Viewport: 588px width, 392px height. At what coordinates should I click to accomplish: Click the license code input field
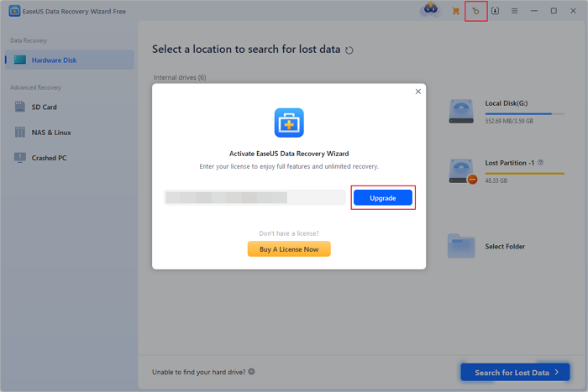255,197
